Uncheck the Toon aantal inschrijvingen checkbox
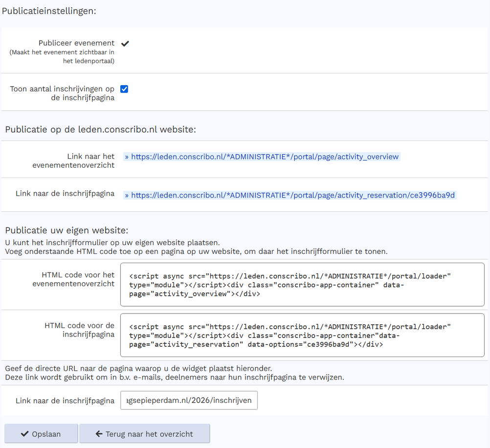The height and width of the screenshot is (448, 490). [x=124, y=89]
